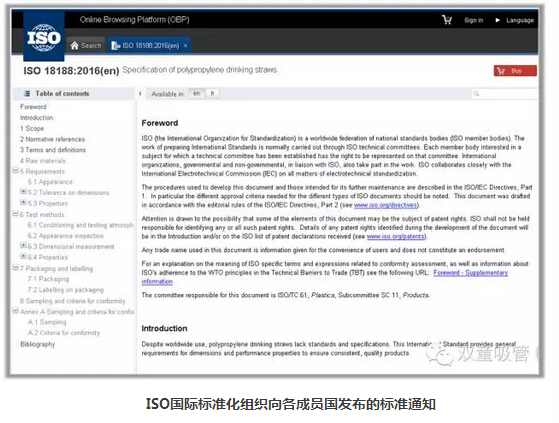559x423 pixels.
Task: Open the www.iso.org/directives link
Action: (385, 205)
